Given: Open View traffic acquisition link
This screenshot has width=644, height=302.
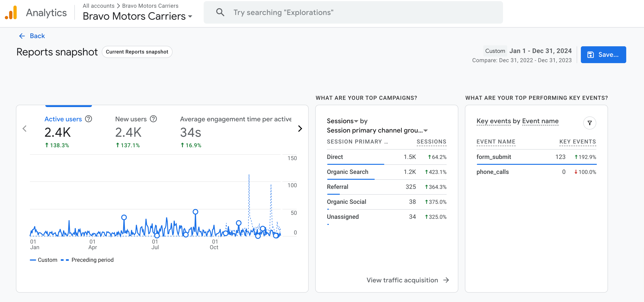Looking at the screenshot, I should coord(402,280).
